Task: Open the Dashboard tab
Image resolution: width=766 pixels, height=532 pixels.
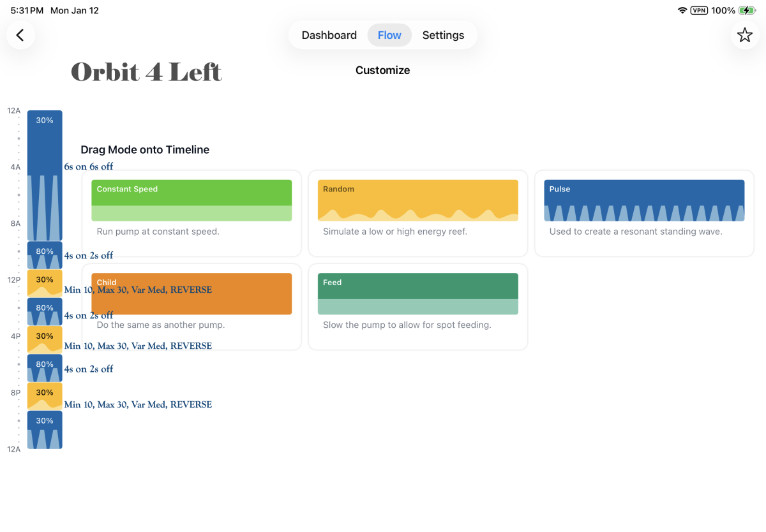Action: coord(329,35)
